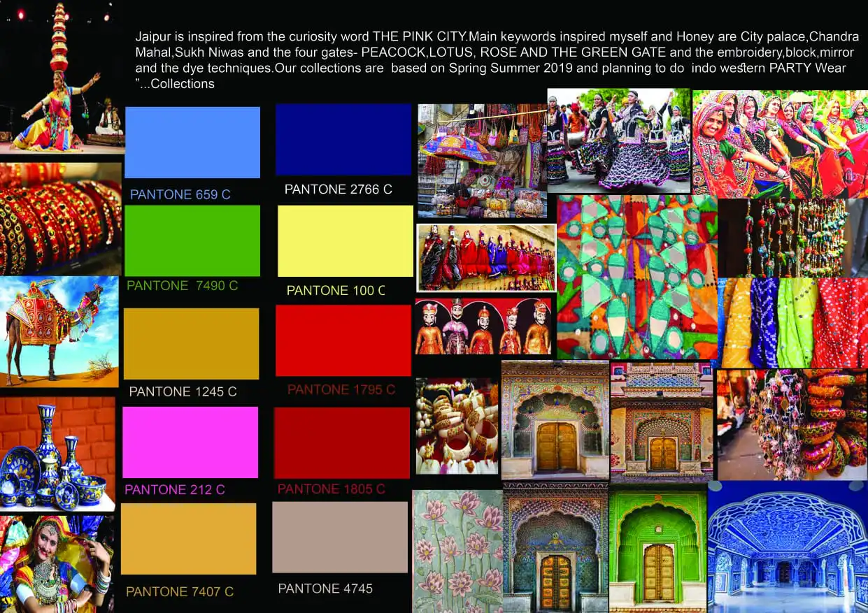
Task: Click the 'PANTONE 659 C' text label
Action: (x=180, y=195)
